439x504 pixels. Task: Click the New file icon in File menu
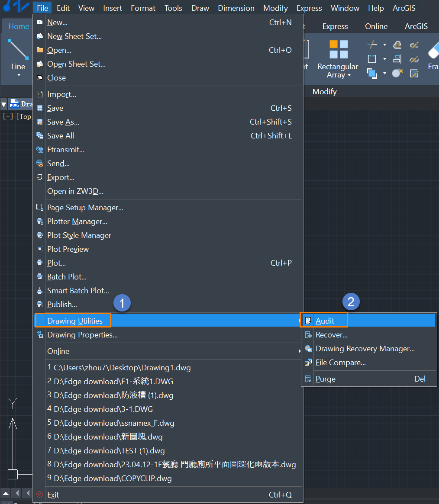tap(39, 22)
